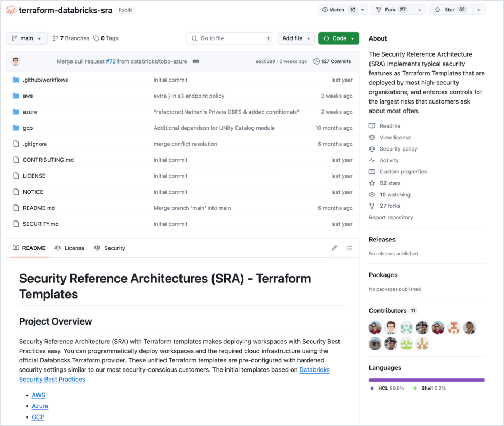Open the README outline list icon
The width and height of the screenshot is (504, 426).
tap(349, 248)
